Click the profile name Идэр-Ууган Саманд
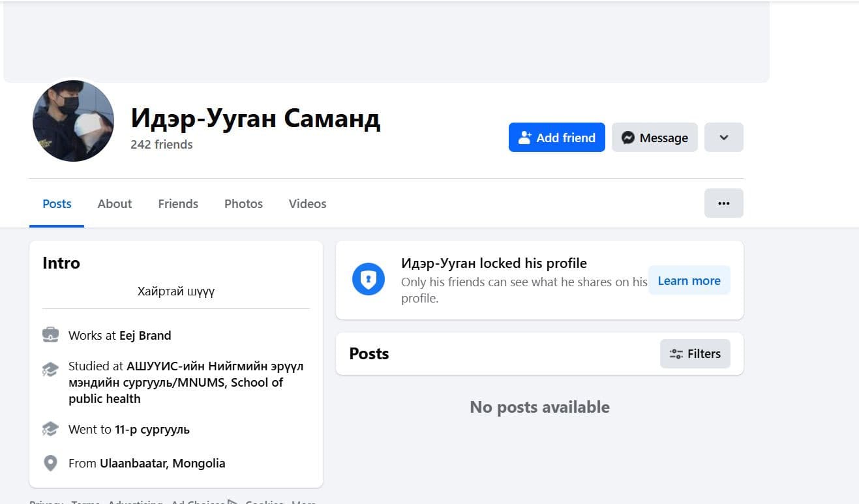The image size is (859, 504). 255,118
